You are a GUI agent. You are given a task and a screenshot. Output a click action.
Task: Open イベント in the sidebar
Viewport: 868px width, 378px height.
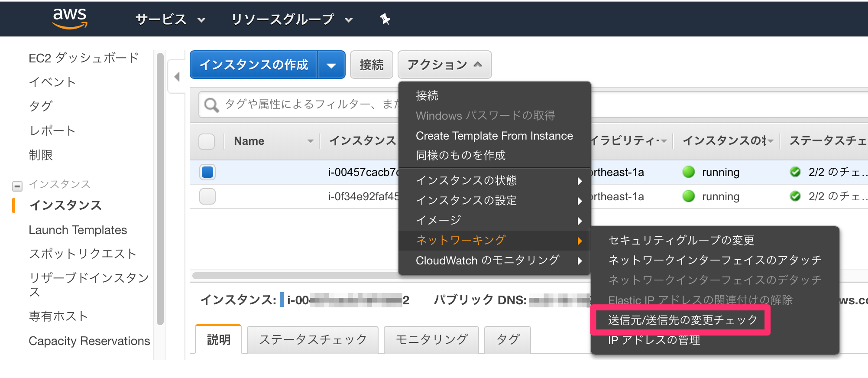52,82
